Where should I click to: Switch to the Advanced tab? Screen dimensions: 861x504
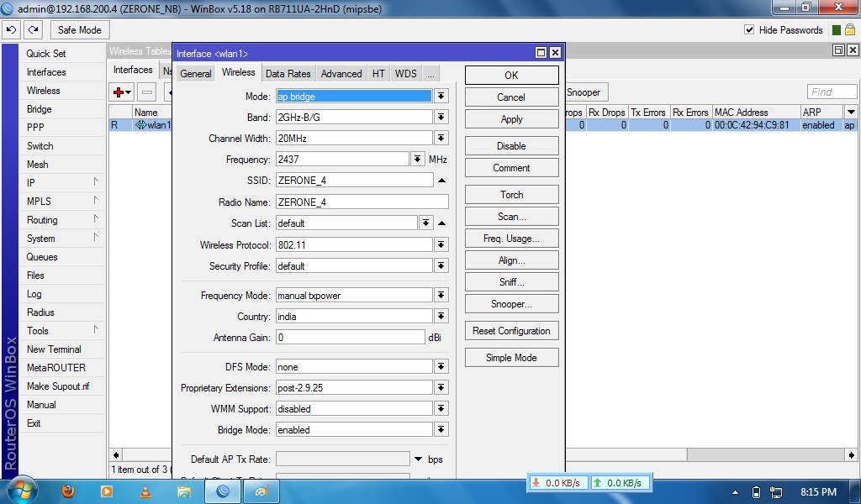coord(341,73)
